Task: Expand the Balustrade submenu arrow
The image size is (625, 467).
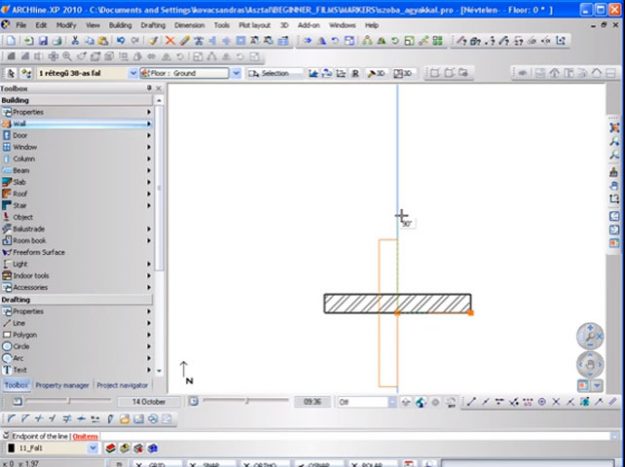Action: coord(149,229)
